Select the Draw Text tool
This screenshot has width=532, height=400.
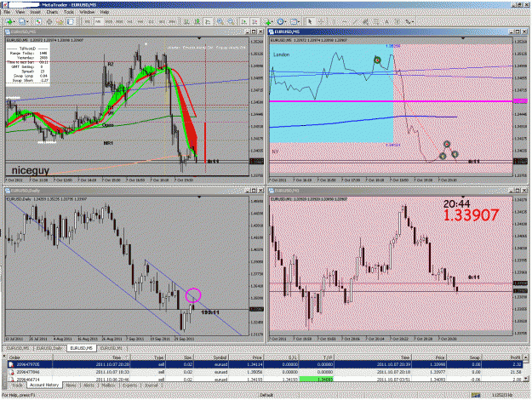386,22
